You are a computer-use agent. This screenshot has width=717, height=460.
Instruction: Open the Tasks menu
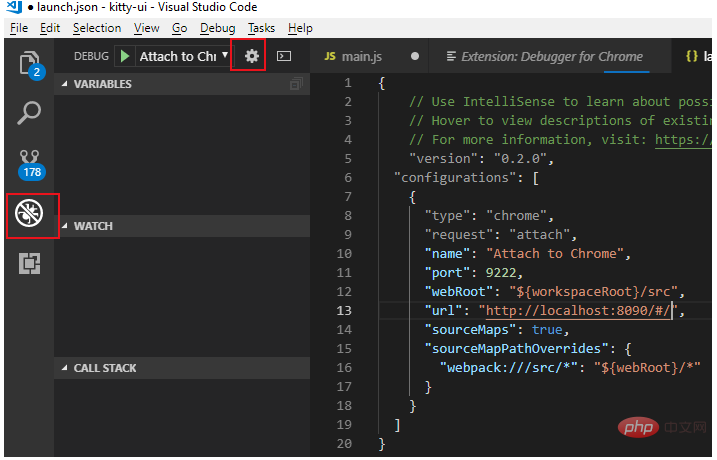tap(261, 28)
